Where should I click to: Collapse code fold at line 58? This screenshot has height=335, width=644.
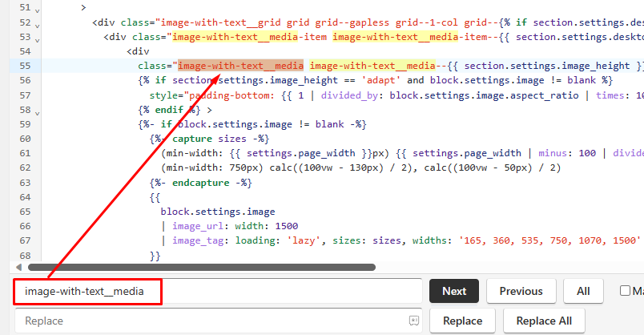coord(38,113)
